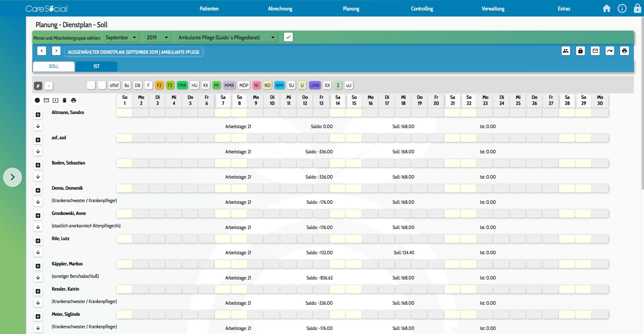The height and width of the screenshot is (334, 644).
Task: Click the home icon in top bar
Action: (x=606, y=8)
